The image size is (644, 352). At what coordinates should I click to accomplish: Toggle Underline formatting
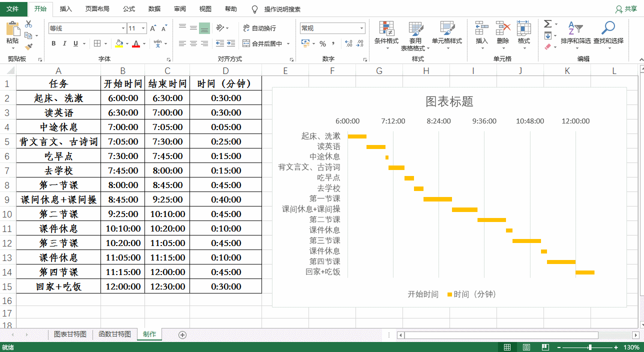(x=76, y=44)
